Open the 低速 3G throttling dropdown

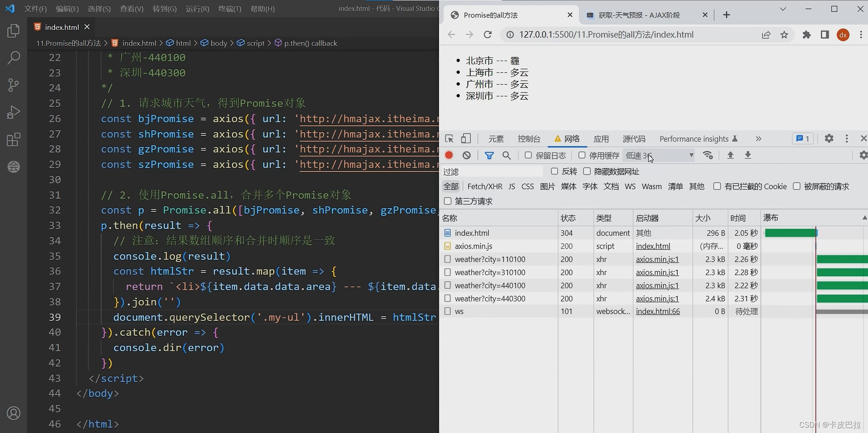point(660,155)
